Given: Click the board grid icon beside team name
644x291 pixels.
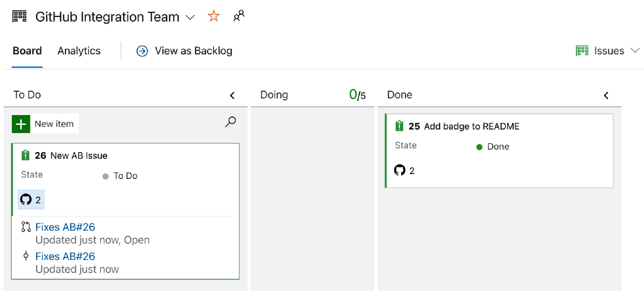Looking at the screenshot, I should click(x=19, y=16).
